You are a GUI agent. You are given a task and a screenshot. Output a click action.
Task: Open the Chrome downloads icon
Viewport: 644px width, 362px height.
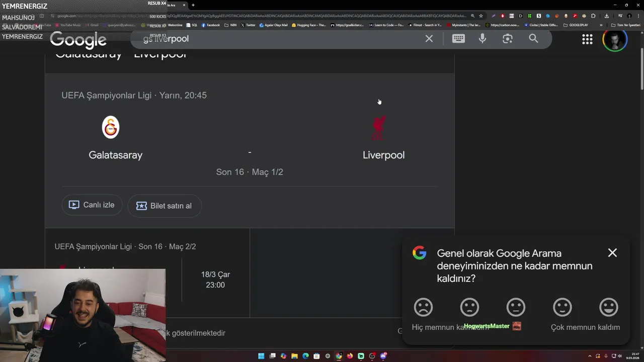tap(607, 16)
